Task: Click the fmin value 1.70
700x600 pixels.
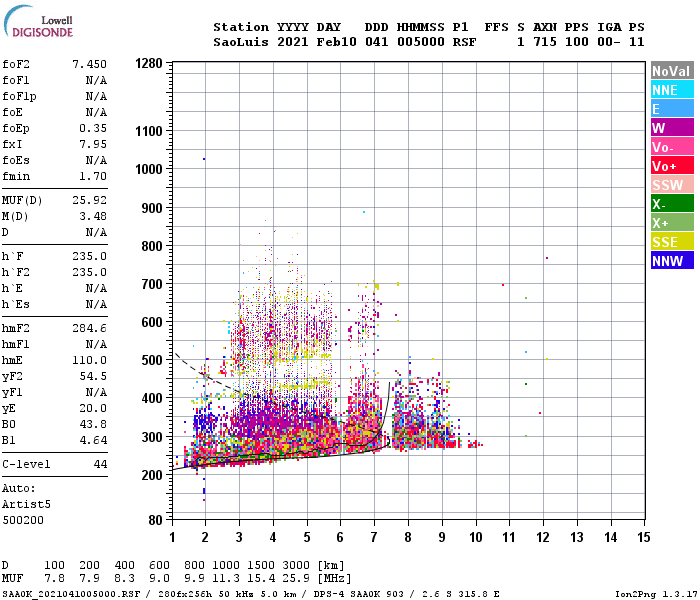Action: click(x=93, y=176)
